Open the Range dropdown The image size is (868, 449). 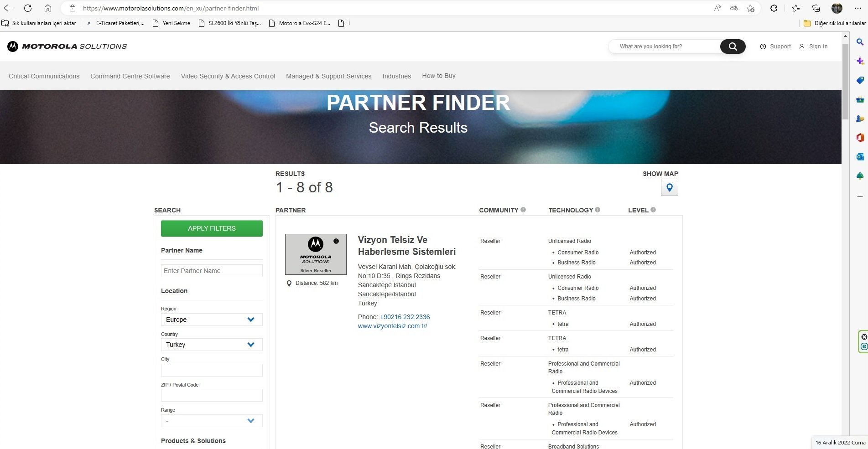(x=212, y=421)
